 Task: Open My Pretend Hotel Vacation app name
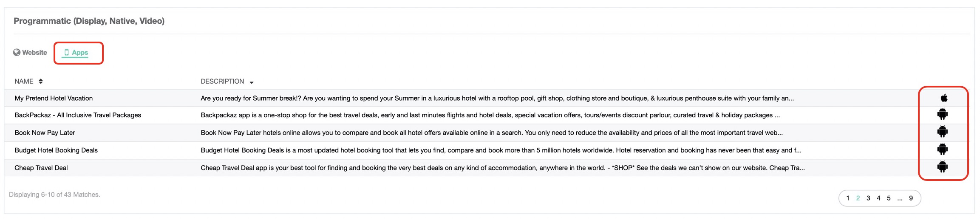(54, 98)
